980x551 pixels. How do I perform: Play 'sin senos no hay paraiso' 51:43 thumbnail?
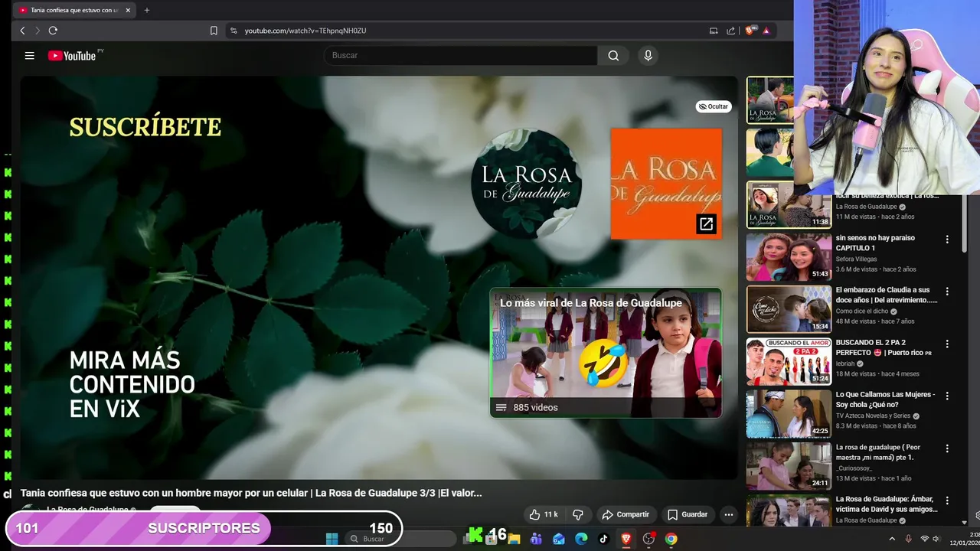click(x=789, y=257)
